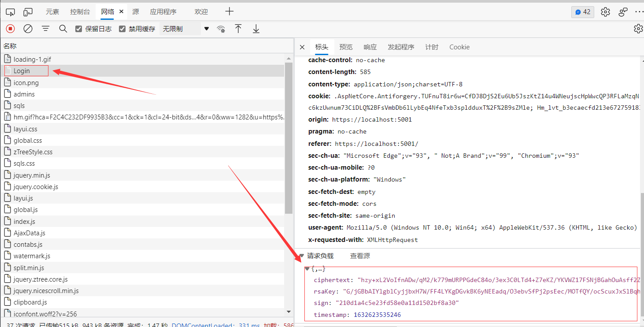644x327 pixels.
Task: Close the 网络 tab
Action: pos(121,12)
